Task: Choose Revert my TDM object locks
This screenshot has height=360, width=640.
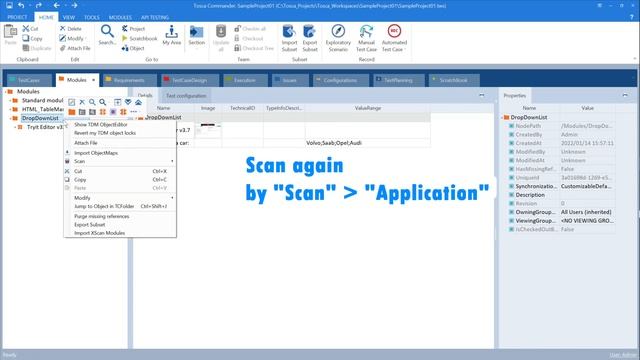Action: [120, 133]
